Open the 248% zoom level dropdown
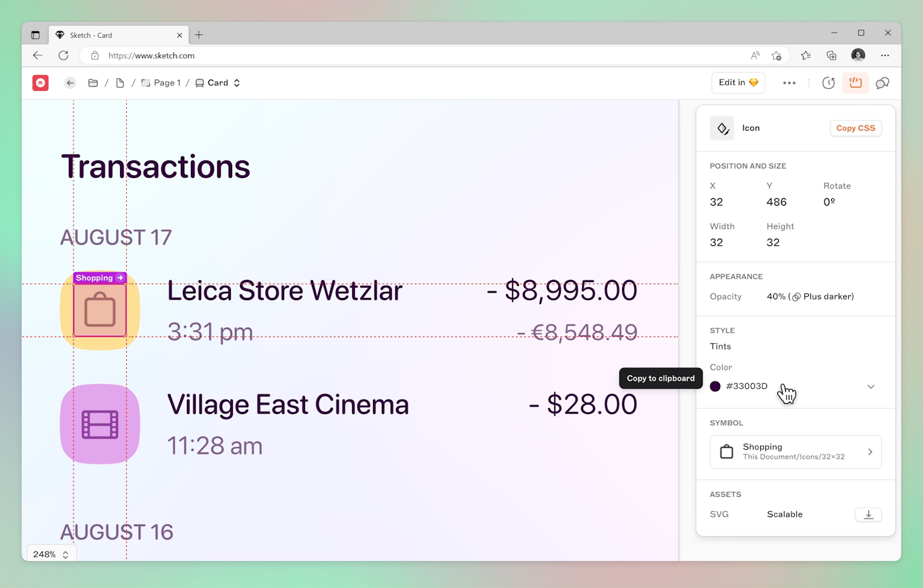The height and width of the screenshot is (588, 923). pyautogui.click(x=51, y=554)
